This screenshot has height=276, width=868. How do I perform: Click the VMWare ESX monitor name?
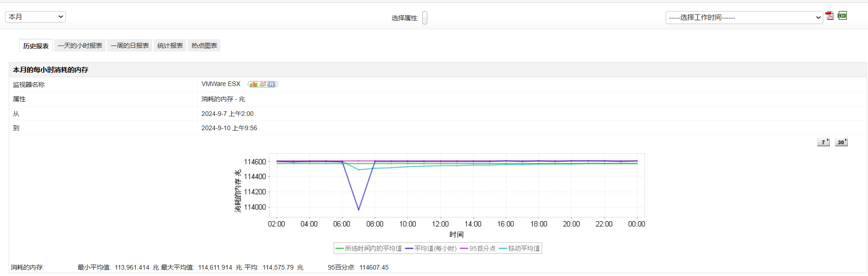(221, 84)
